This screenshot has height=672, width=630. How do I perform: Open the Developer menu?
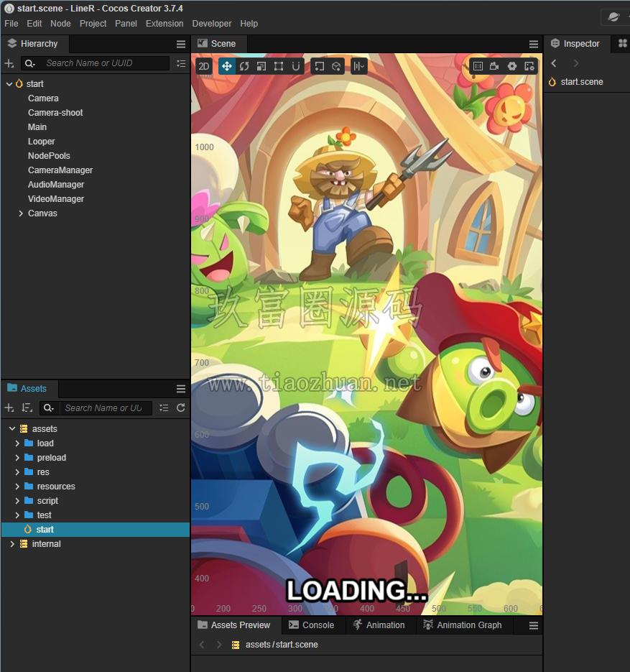pyautogui.click(x=212, y=24)
